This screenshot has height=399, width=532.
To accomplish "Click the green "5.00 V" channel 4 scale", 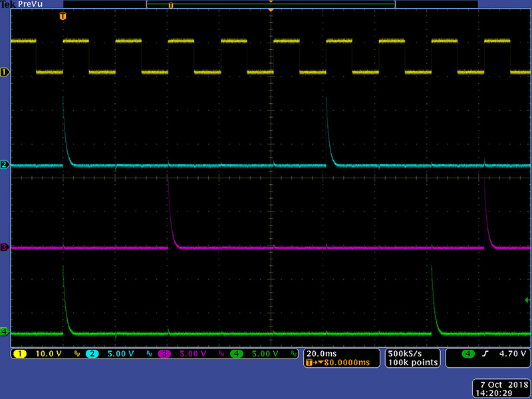I will coord(265,354).
